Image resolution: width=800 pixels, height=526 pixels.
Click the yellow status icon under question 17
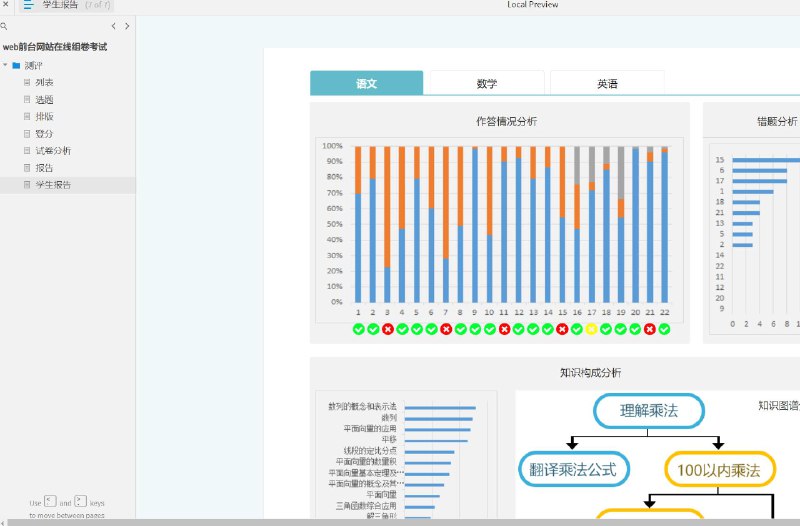pyautogui.click(x=591, y=330)
